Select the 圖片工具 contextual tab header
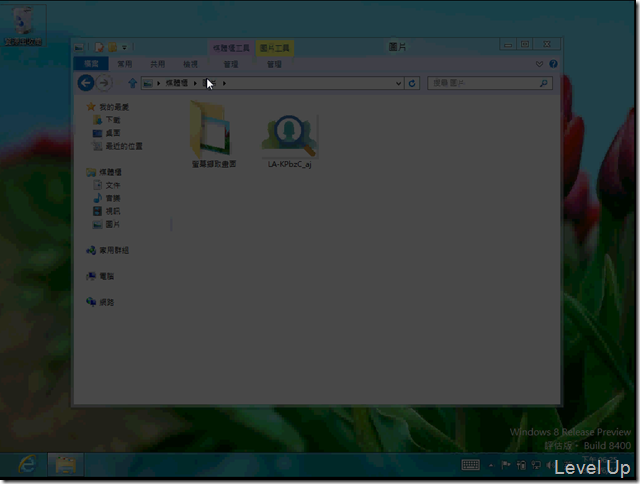 275,48
